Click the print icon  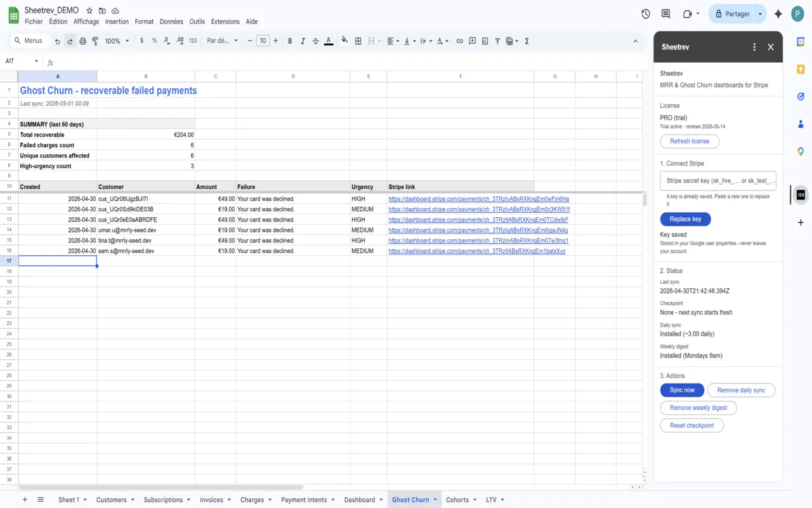(x=82, y=41)
